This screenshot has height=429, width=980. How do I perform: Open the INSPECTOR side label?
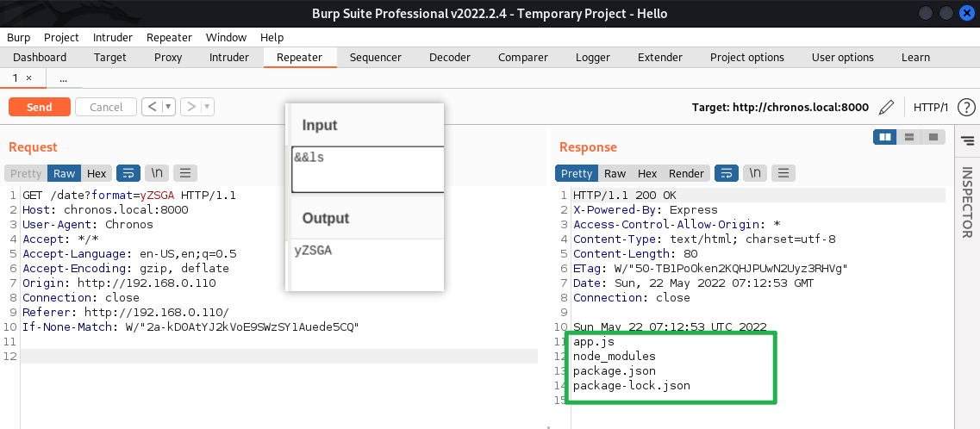click(967, 202)
